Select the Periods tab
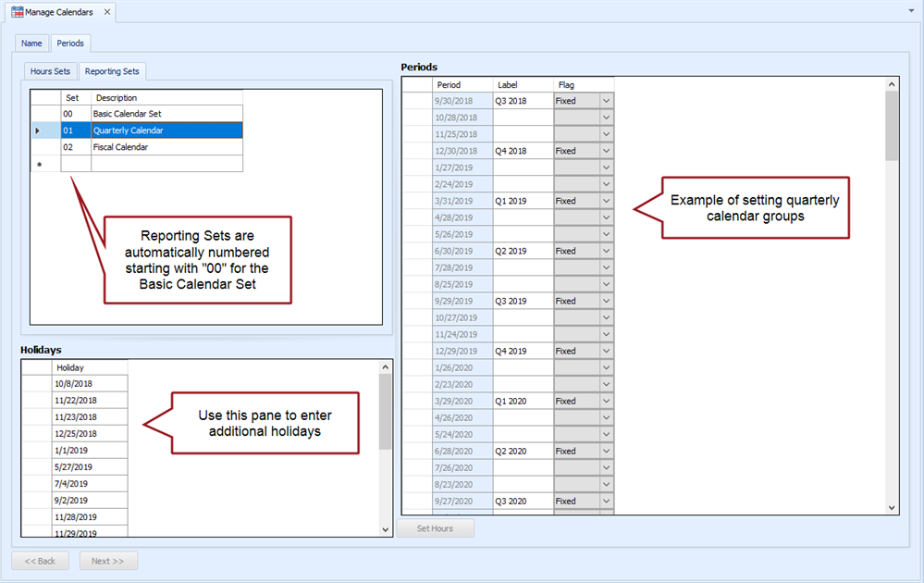The image size is (924, 583). [70, 43]
